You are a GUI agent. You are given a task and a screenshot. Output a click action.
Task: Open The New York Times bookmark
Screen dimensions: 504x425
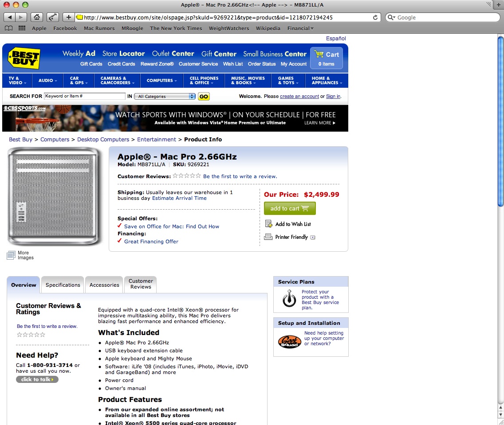(176, 28)
